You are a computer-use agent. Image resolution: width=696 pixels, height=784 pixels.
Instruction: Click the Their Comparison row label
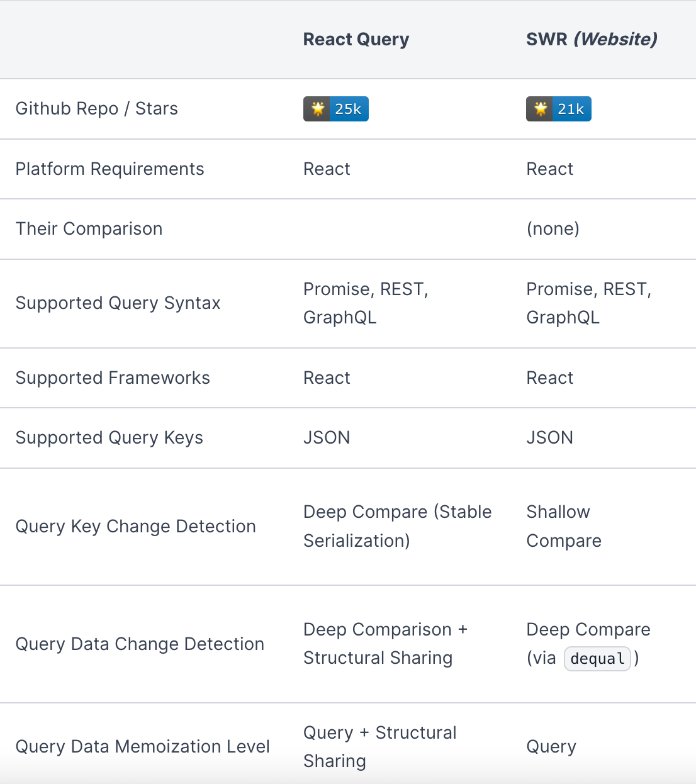[89, 228]
